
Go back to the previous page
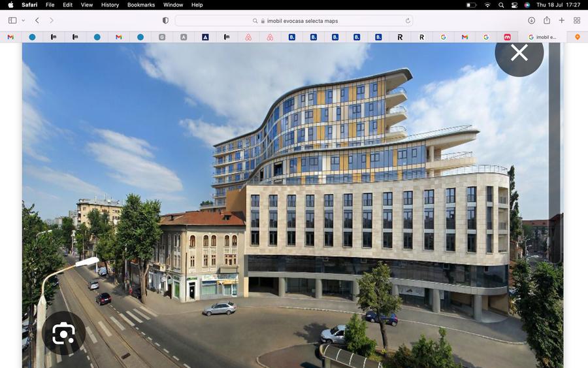tap(37, 20)
